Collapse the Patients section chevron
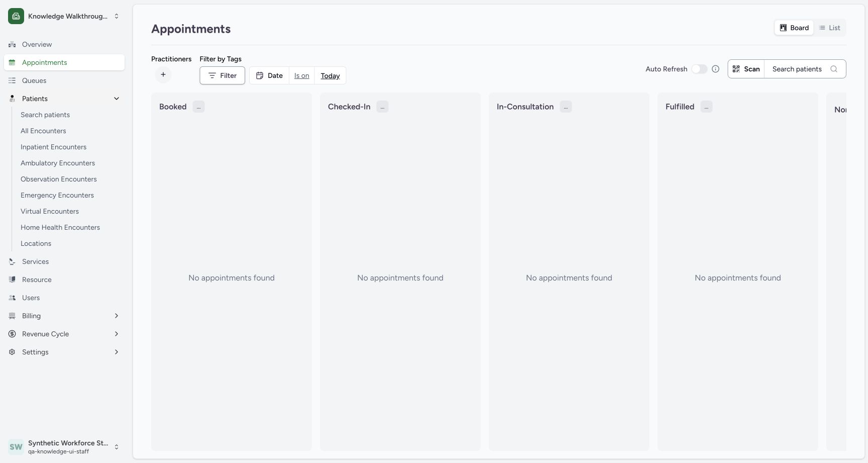Viewport: 868px width, 463px height. (x=117, y=99)
